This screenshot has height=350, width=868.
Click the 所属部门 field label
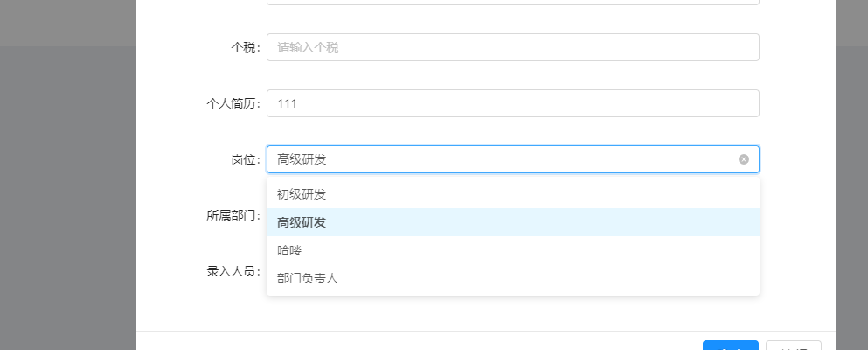tap(233, 215)
